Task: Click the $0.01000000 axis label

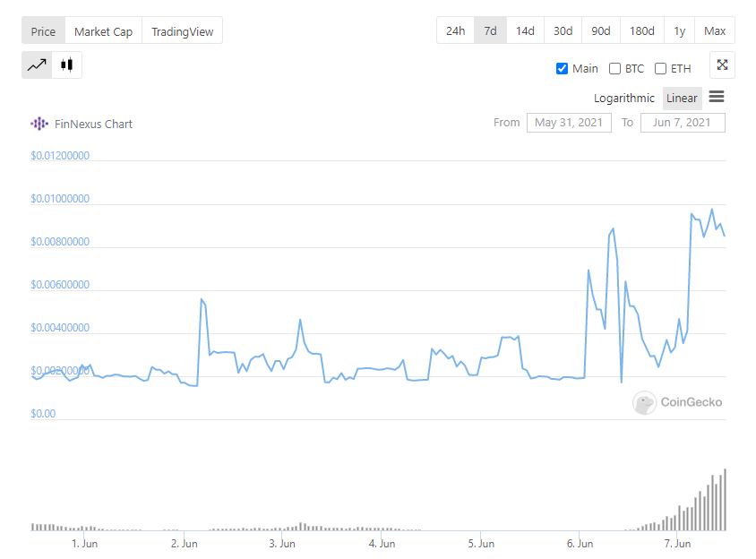Action: [60, 198]
